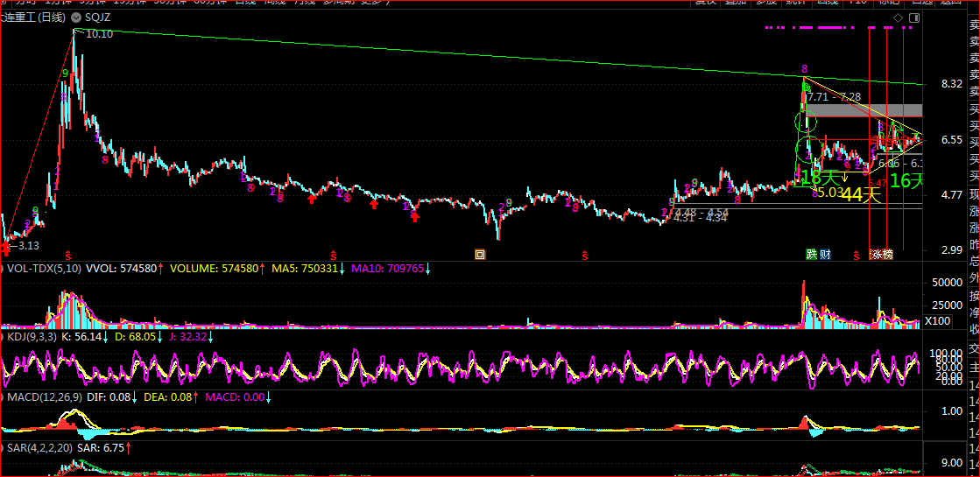Click the orange 榜 marker on the date axis
This screenshot has height=477, width=980.
coord(887,254)
